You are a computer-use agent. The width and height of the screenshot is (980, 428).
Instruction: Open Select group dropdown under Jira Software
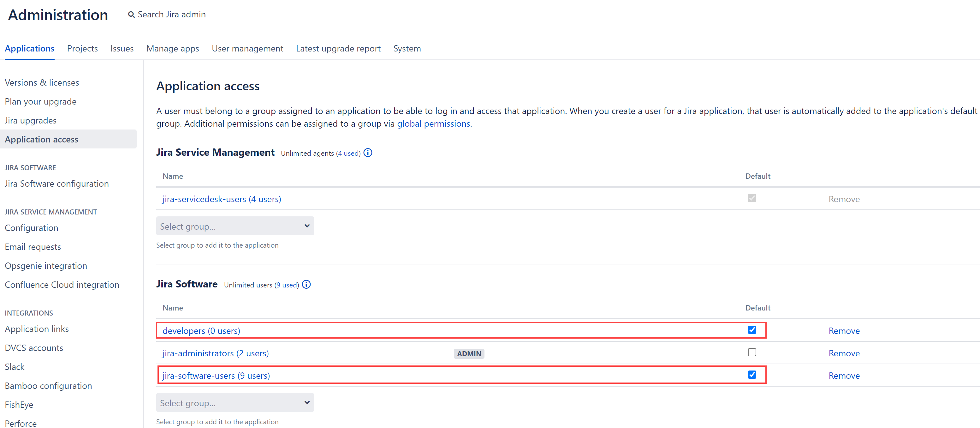tap(235, 402)
